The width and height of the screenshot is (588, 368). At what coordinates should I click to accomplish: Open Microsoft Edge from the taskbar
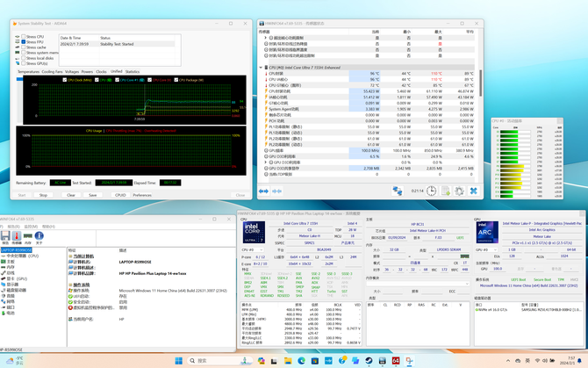[x=302, y=361]
